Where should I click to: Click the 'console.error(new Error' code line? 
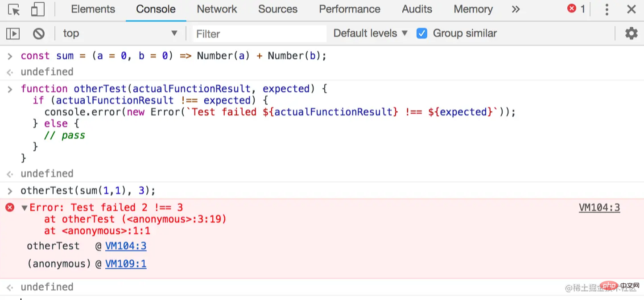280,112
